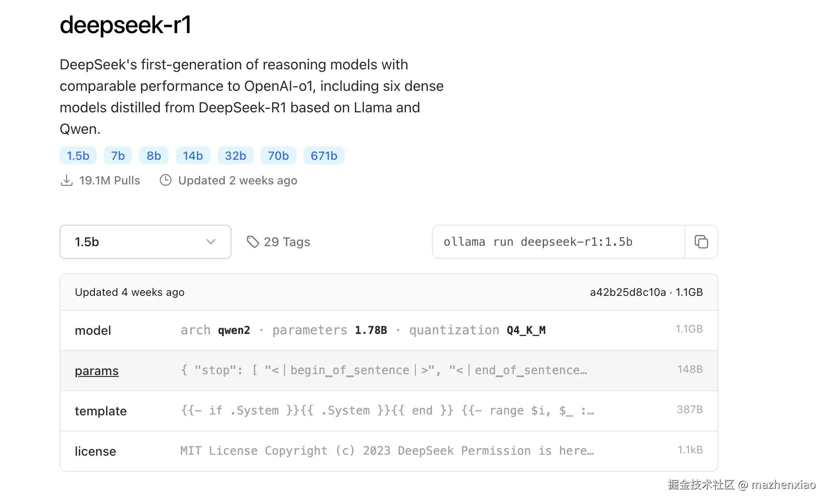
Task: Click the ollama run deepseek-r1:1.5b command field
Action: tap(558, 242)
